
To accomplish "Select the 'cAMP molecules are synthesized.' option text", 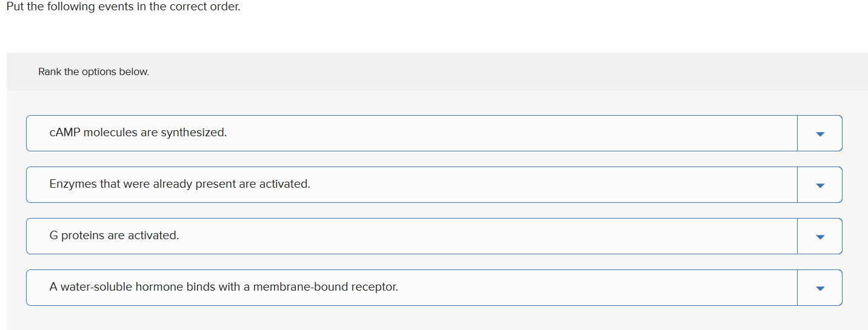I will tap(138, 133).
